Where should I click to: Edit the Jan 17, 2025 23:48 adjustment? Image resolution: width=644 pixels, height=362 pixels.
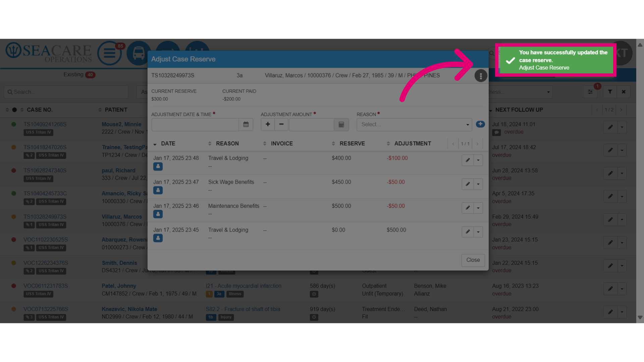pyautogui.click(x=468, y=160)
